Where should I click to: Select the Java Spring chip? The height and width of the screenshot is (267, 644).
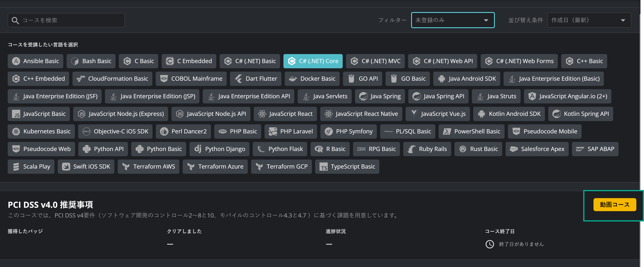click(380, 96)
